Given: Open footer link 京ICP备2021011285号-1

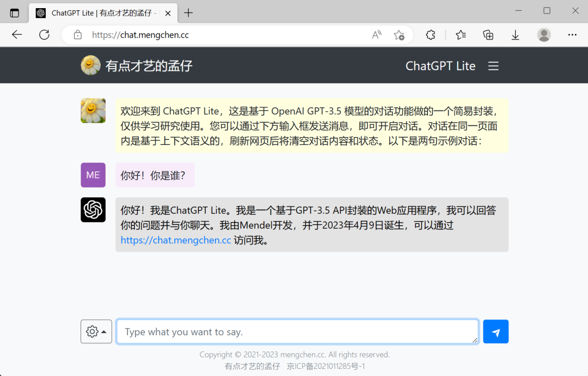Looking at the screenshot, I should point(326,366).
